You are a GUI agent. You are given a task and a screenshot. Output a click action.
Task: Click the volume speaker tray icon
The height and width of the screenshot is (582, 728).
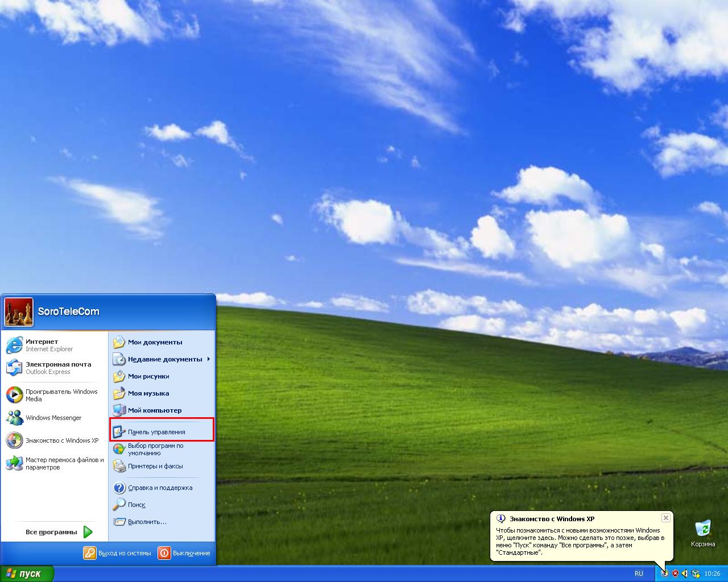point(685,573)
